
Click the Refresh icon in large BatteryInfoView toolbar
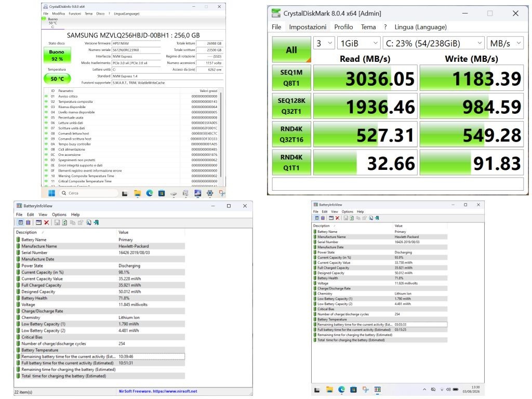click(64, 222)
